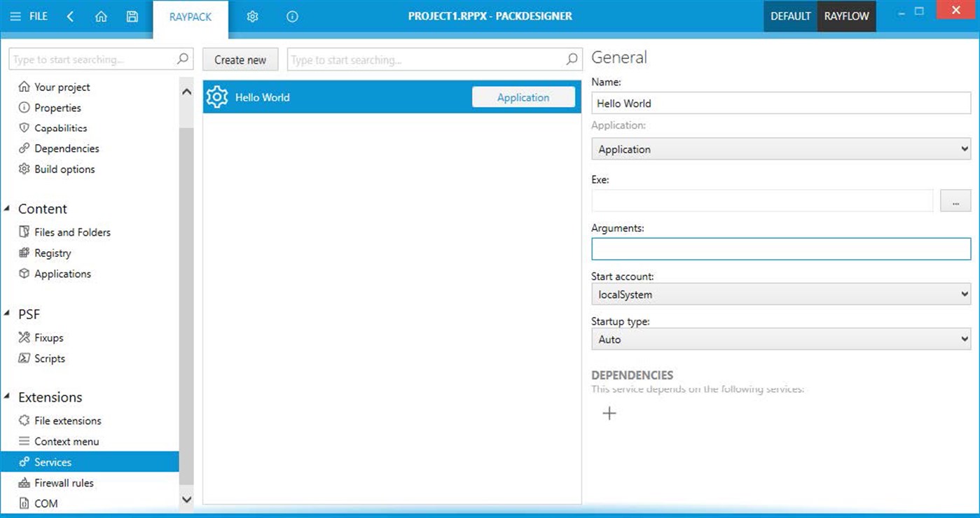Click the Application badge on Hello World
Viewport: 980px width, 518px height.
[x=523, y=97]
